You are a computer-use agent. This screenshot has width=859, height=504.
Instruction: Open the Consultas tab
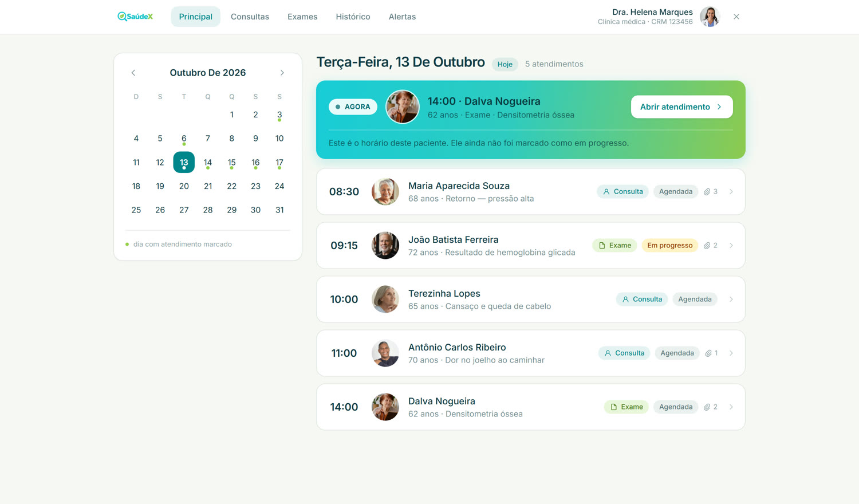[250, 17]
